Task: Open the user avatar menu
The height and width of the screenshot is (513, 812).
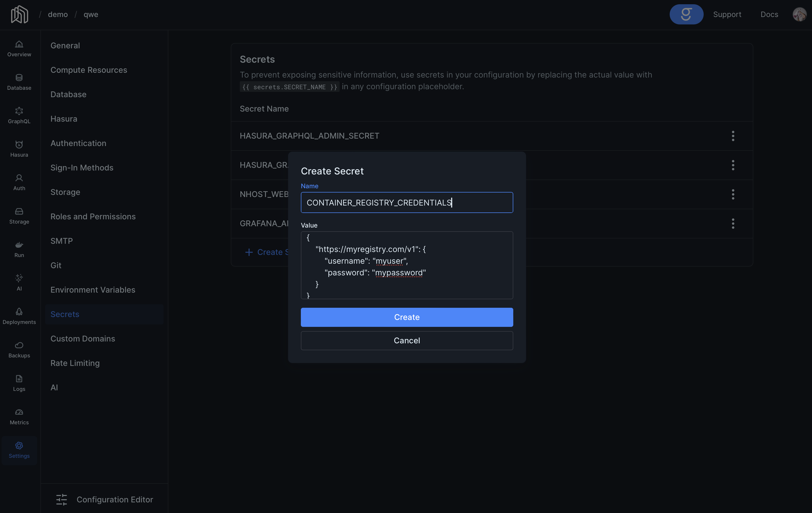Action: click(799, 15)
